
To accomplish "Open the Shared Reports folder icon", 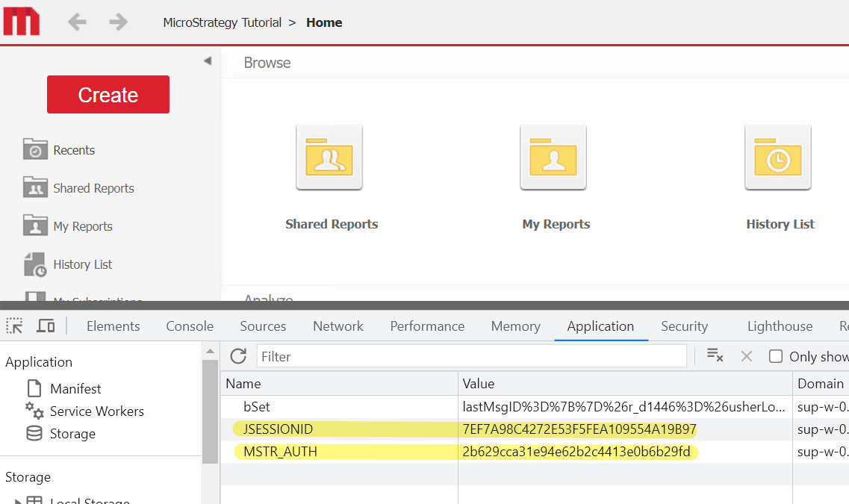I will 329,158.
